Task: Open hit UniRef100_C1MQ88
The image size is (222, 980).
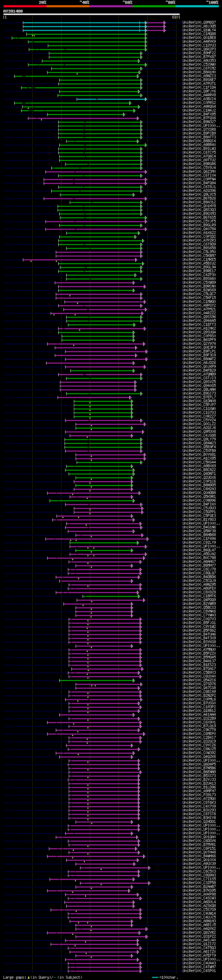Action: pyautogui.click(x=199, y=34)
